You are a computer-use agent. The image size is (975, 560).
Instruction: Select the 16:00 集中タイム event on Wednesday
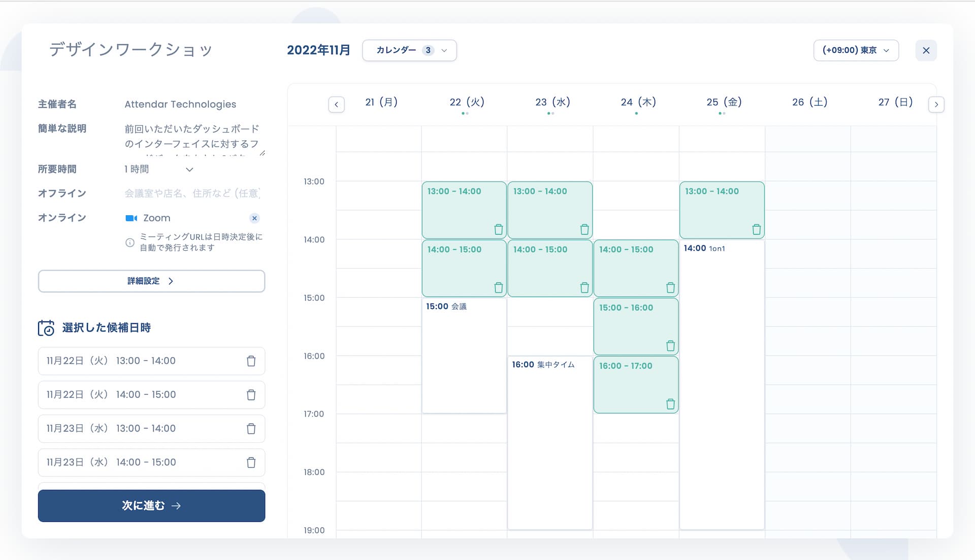click(x=550, y=443)
